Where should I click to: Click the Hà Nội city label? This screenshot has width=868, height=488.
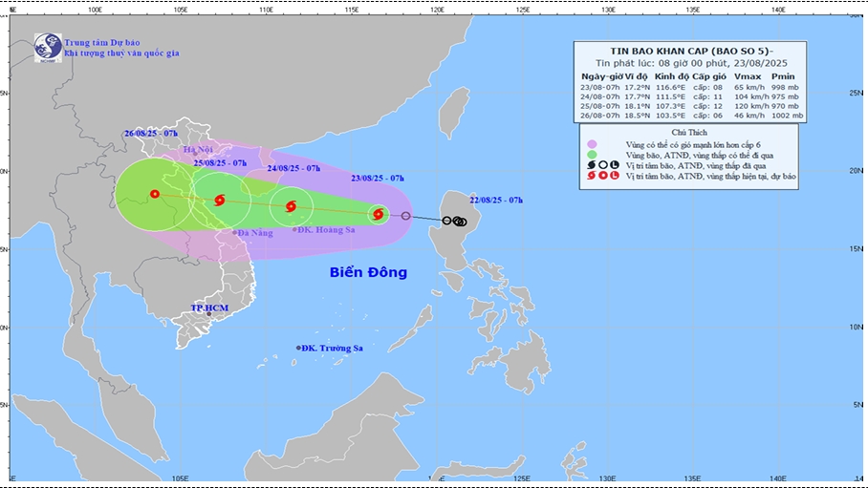(198, 150)
